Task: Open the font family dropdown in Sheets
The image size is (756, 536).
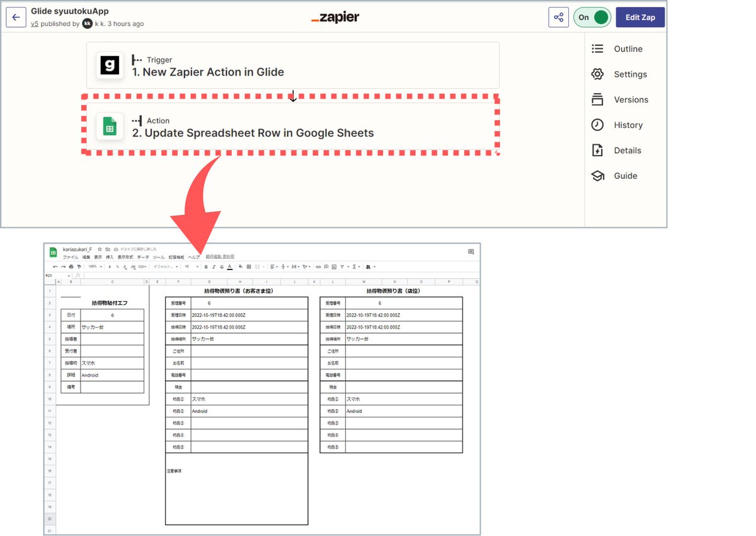Action: [x=166, y=266]
